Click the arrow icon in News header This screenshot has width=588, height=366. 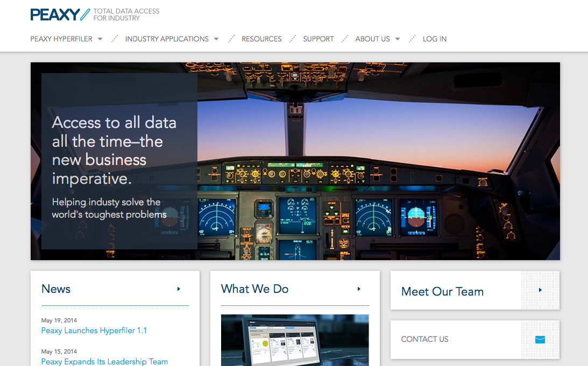[x=179, y=289]
